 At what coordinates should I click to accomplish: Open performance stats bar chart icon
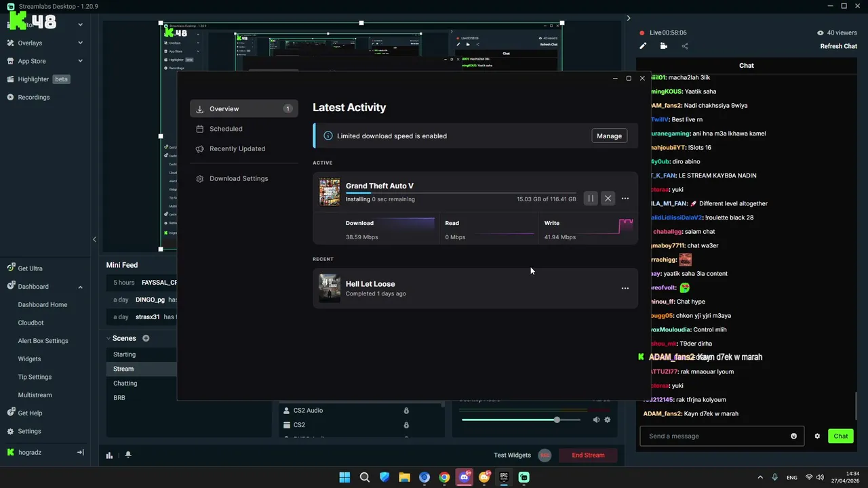click(x=109, y=455)
